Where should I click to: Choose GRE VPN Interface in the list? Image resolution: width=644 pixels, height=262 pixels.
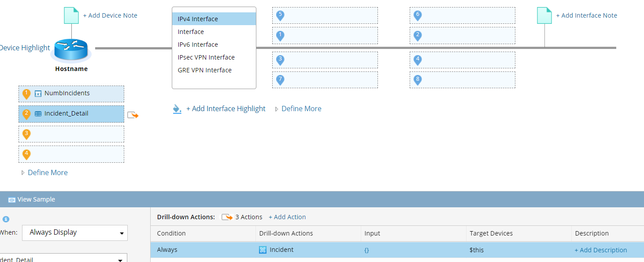[204, 70]
